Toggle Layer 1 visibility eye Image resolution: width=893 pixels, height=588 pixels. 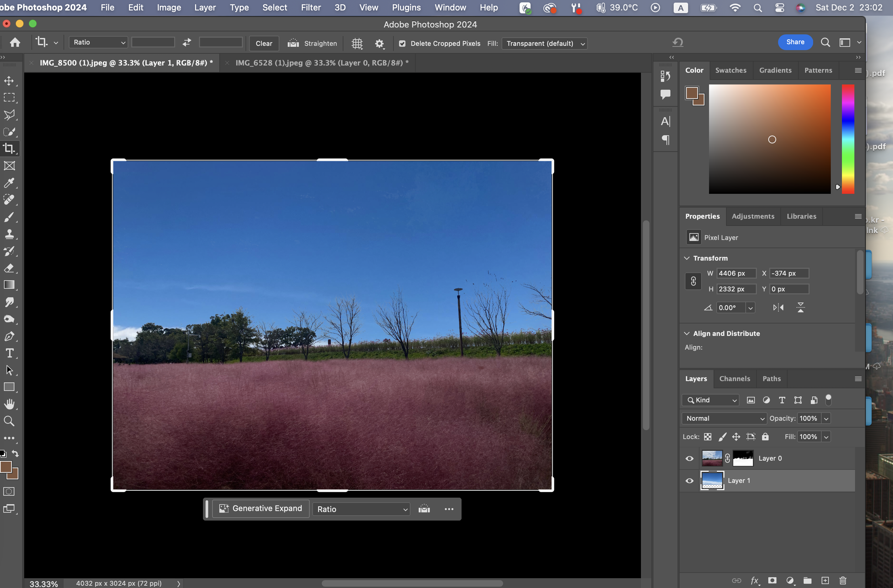tap(689, 481)
